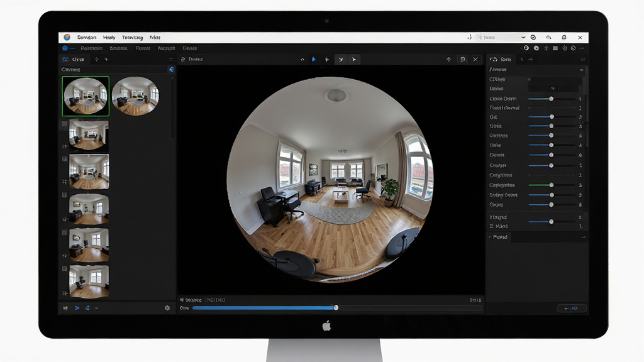Open the last menu in the white menu bar
Viewport: 644px width, 362px height.
coord(155,37)
